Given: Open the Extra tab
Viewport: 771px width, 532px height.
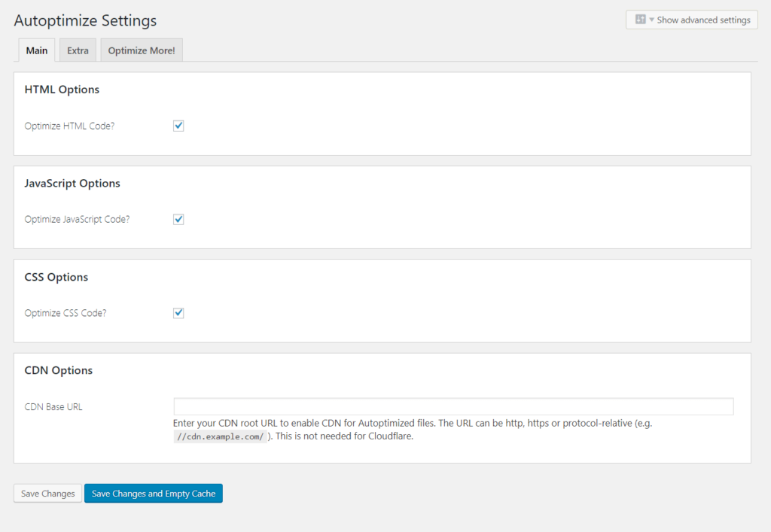Looking at the screenshot, I should click(78, 50).
